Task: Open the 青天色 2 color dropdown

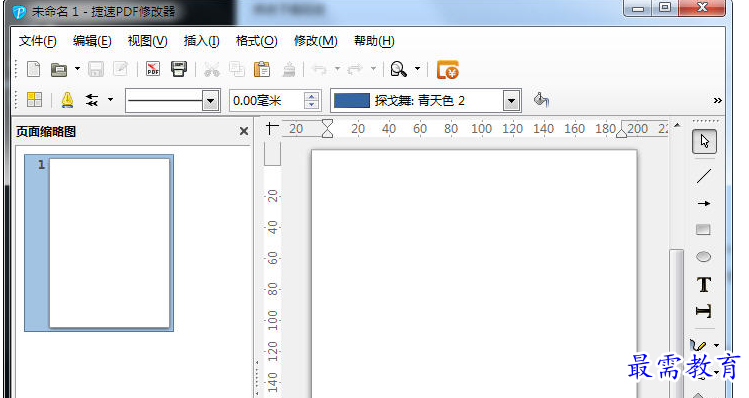Action: (512, 101)
